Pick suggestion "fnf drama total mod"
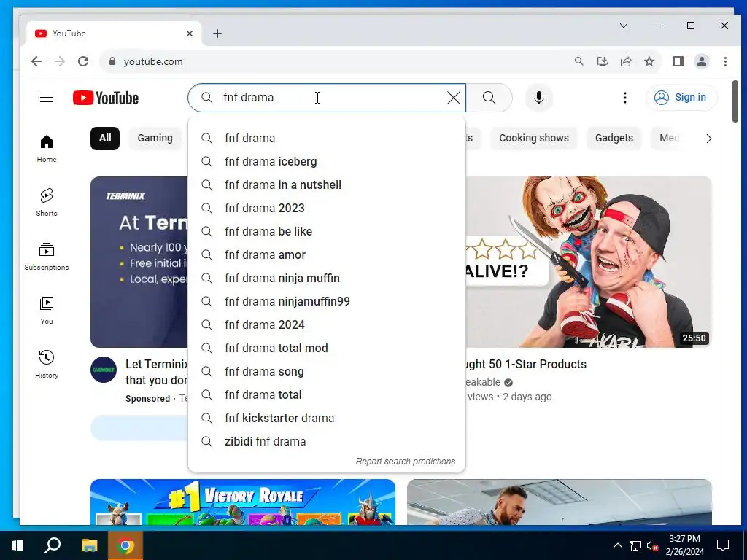This screenshot has width=747, height=560. (327, 348)
